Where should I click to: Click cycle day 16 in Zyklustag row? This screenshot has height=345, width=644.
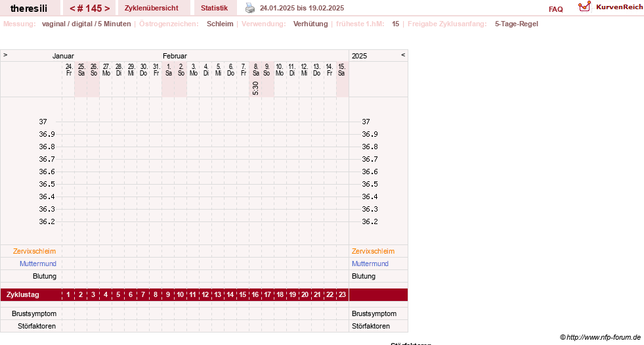point(255,295)
